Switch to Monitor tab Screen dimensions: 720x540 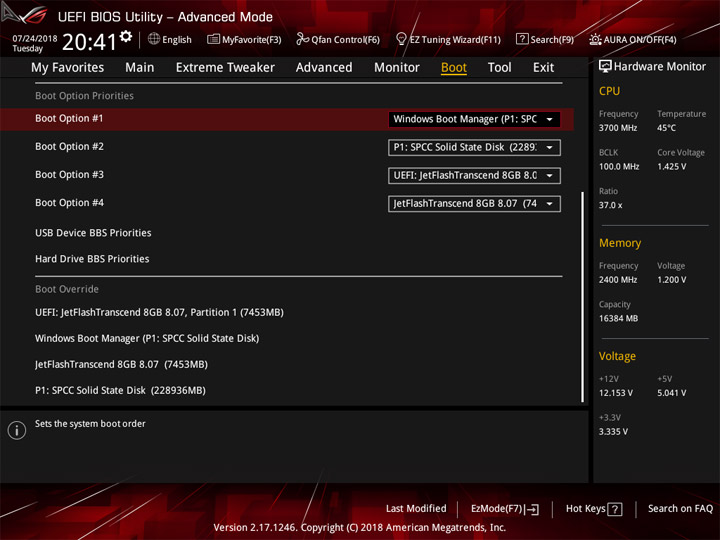tap(397, 68)
